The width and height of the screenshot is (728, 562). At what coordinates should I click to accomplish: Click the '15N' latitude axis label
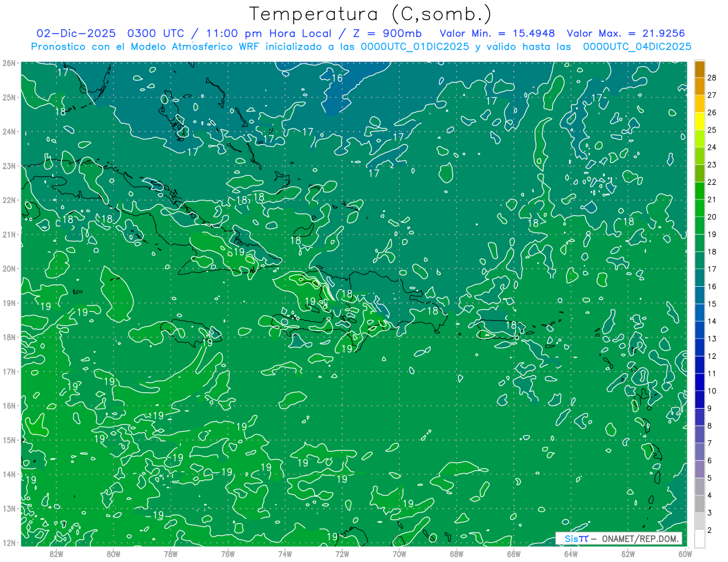click(9, 440)
